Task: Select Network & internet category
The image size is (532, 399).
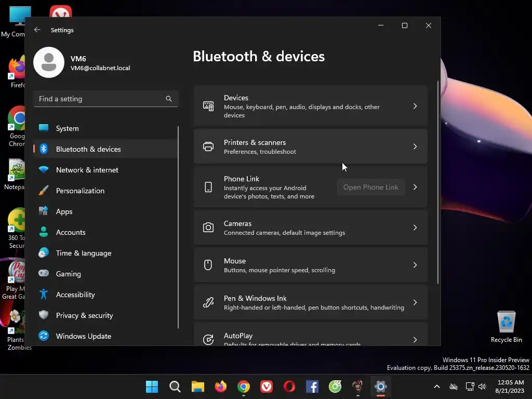Action: click(x=105, y=170)
